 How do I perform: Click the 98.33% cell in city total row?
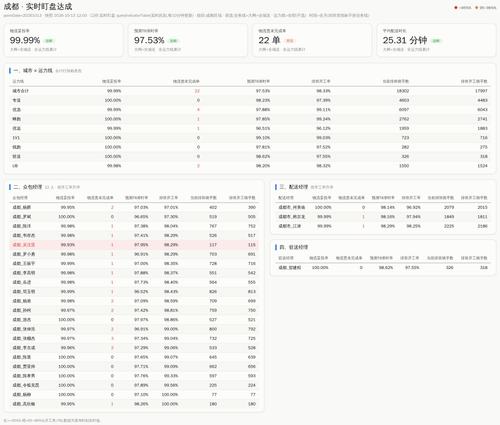(x=323, y=91)
